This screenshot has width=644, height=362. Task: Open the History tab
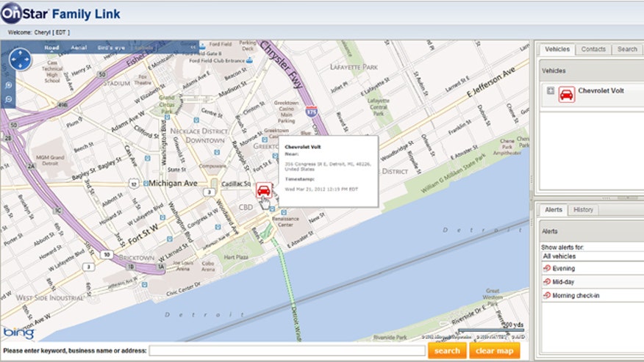(x=583, y=210)
